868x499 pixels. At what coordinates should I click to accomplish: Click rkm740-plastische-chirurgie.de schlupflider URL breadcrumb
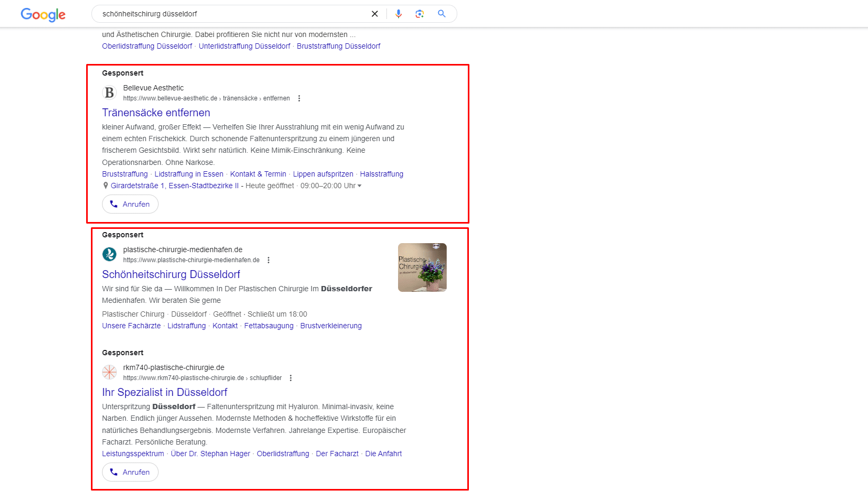pyautogui.click(x=202, y=378)
